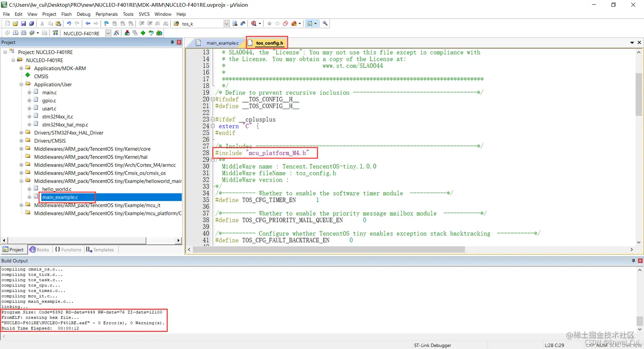This screenshot has height=349, width=644.
Task: Open the Project menu
Action: pyautogui.click(x=49, y=14)
